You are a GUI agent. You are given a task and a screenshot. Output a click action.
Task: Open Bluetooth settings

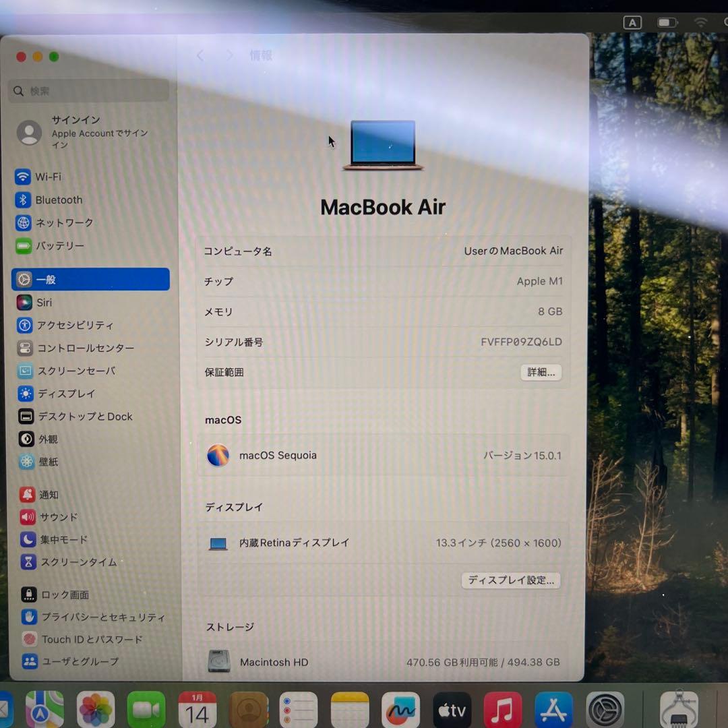point(57,200)
